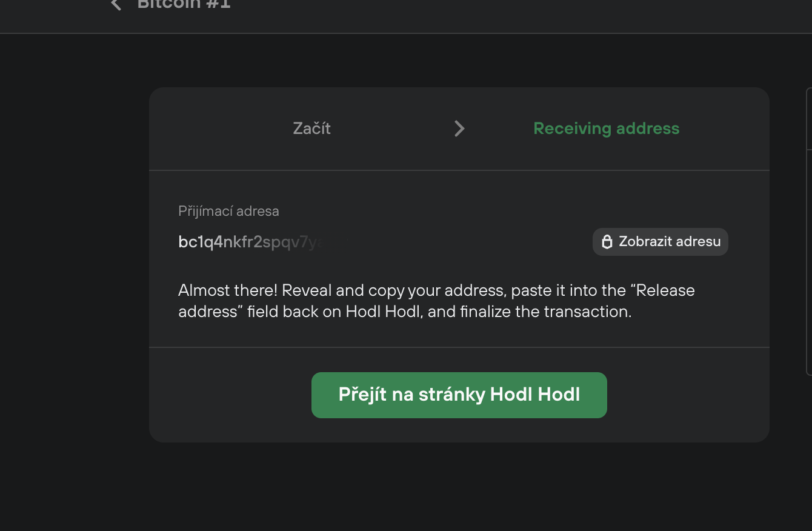Click the back navigation arrow in the header bar
812x531 pixels.
click(x=115, y=5)
